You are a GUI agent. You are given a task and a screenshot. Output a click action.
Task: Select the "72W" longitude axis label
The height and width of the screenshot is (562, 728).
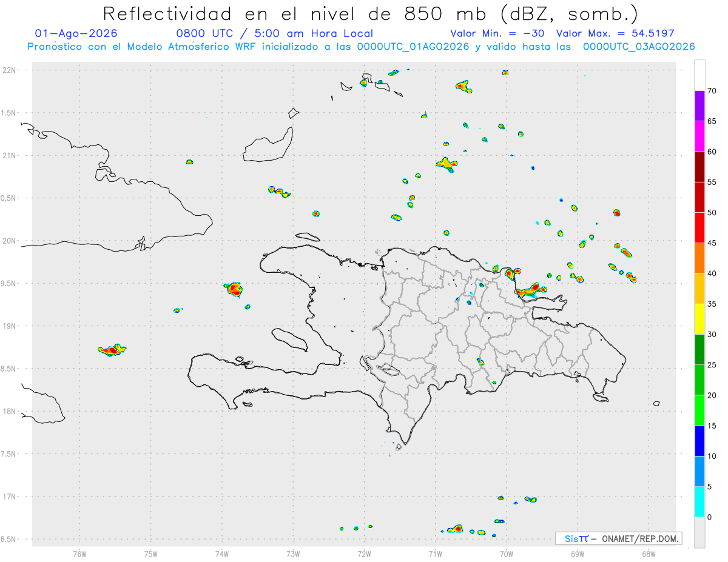(x=364, y=554)
